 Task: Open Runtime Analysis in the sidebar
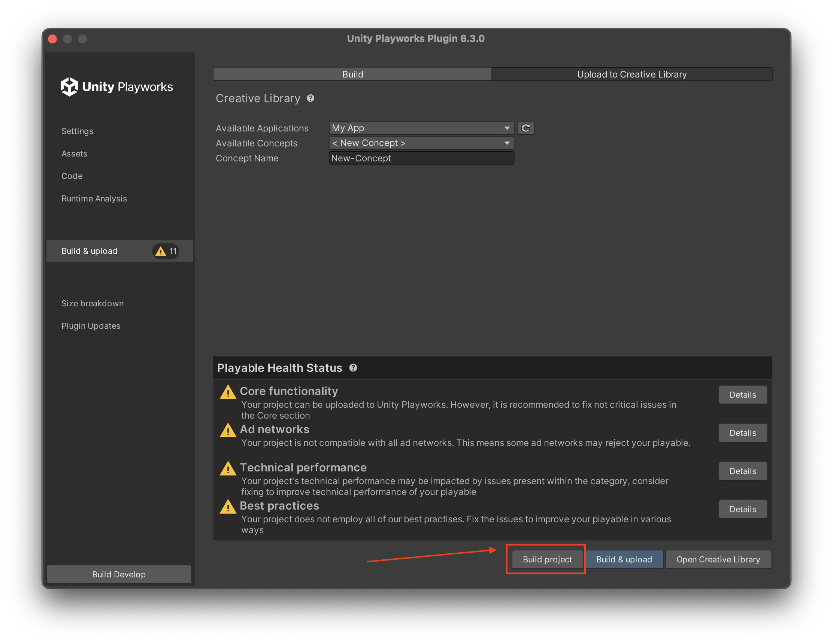94,199
